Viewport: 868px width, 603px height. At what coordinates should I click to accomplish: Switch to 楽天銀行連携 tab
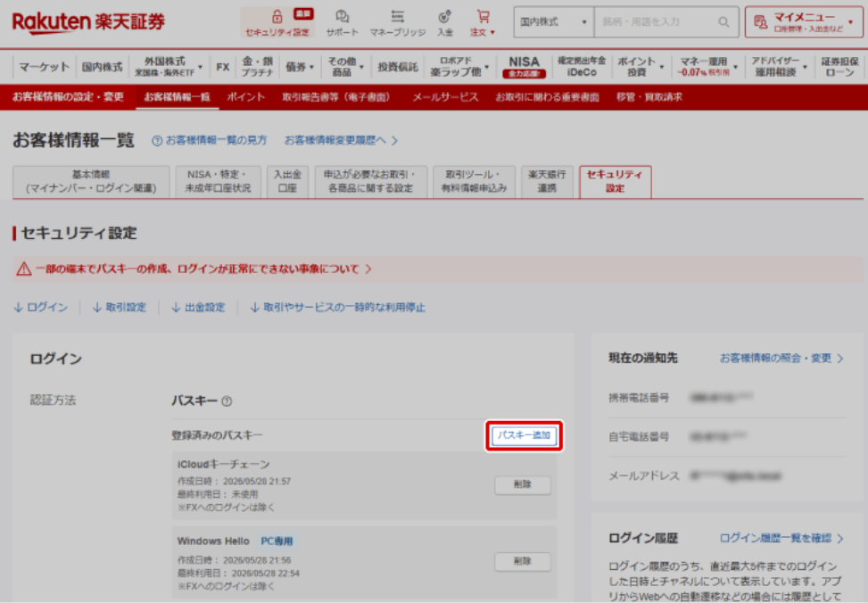(547, 182)
